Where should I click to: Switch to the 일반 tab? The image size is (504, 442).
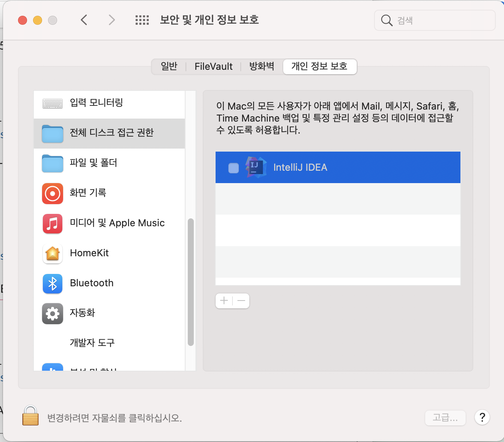tap(169, 66)
